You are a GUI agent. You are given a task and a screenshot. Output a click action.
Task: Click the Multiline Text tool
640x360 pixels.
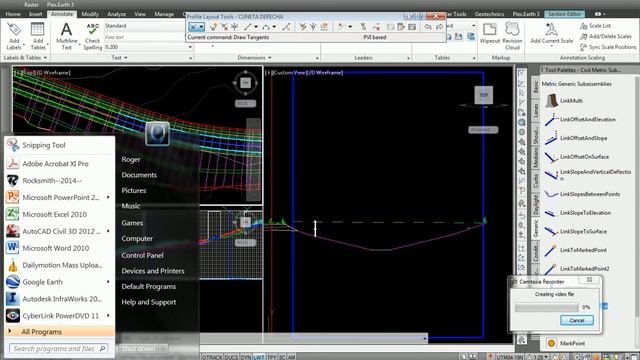click(x=67, y=36)
